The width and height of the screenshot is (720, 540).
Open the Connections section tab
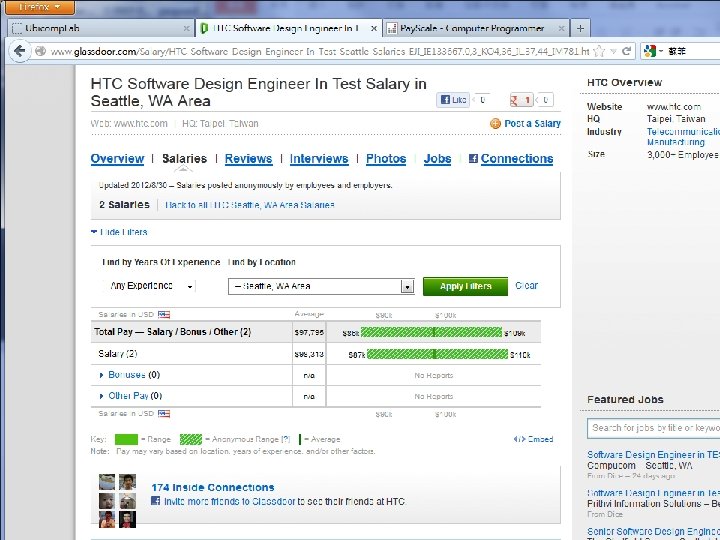click(x=517, y=158)
